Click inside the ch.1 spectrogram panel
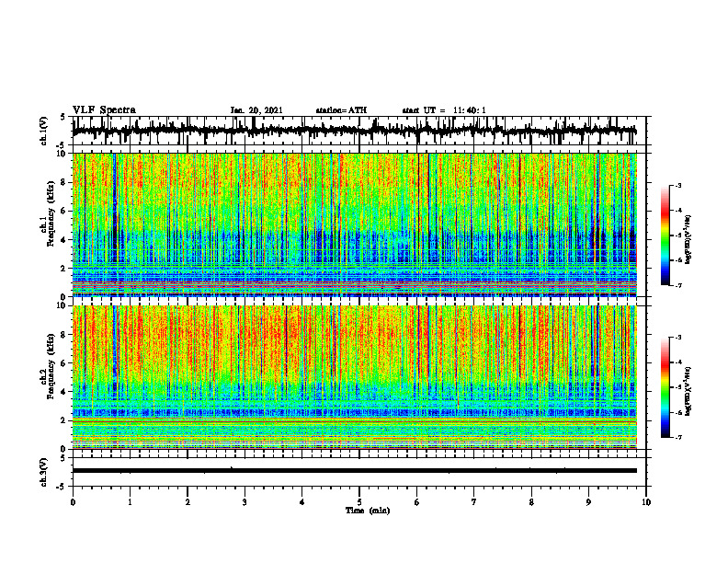Screen dimensions: 728x563 pos(355,224)
